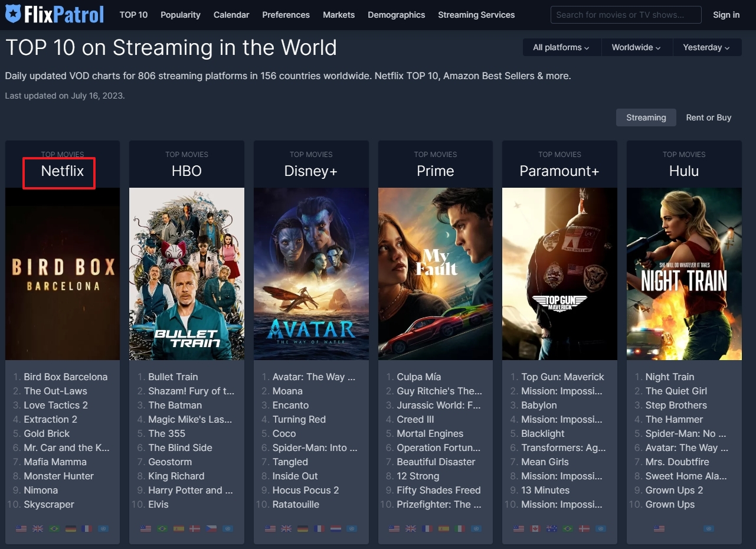
Task: Select France flag under Netflix list
Action: (87, 528)
